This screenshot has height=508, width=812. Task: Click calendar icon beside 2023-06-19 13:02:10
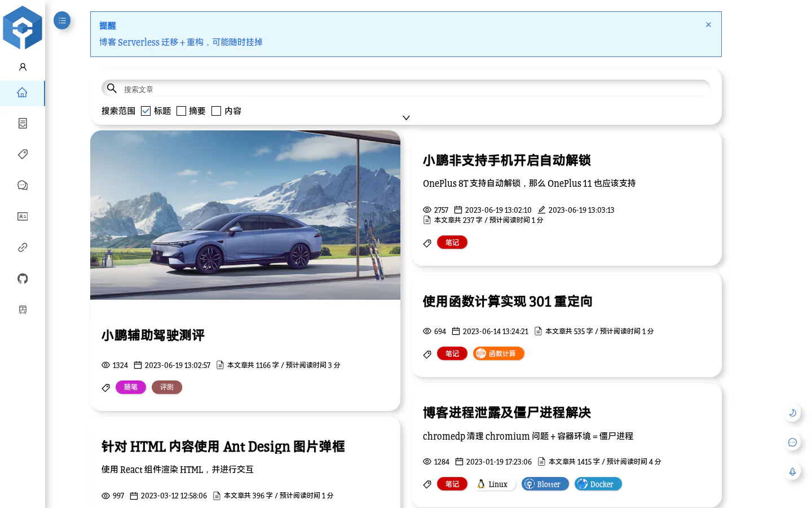pos(458,209)
